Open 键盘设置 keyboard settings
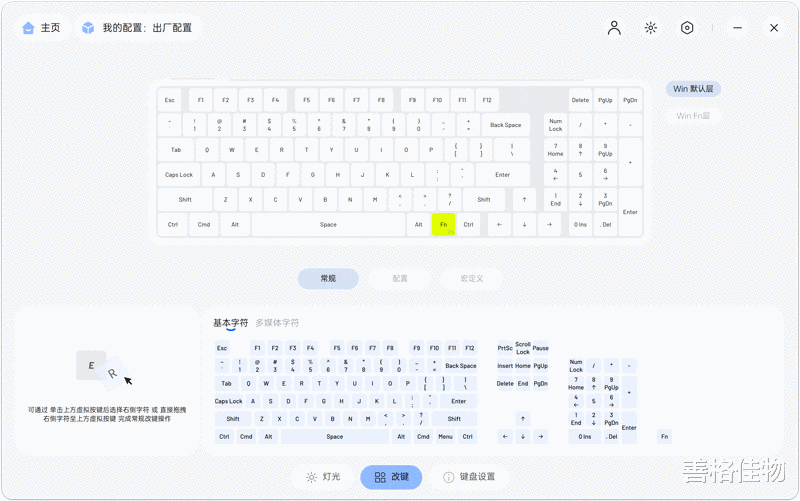The height and width of the screenshot is (501, 800). [x=469, y=477]
